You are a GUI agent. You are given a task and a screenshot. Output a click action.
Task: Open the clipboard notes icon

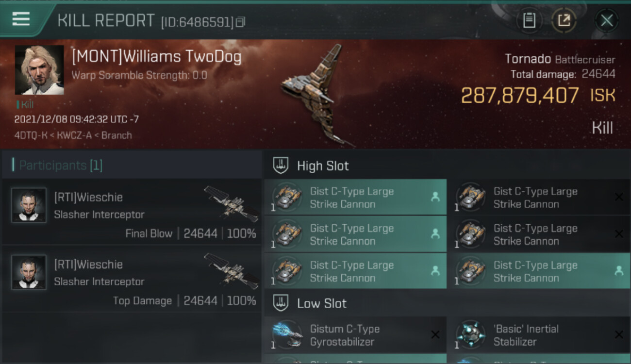click(x=529, y=20)
